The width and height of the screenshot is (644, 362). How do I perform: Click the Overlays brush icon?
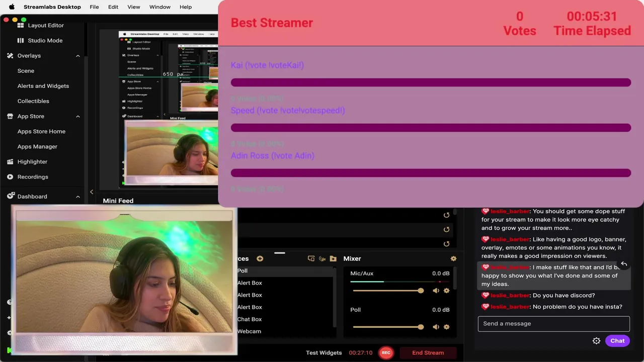10,56
